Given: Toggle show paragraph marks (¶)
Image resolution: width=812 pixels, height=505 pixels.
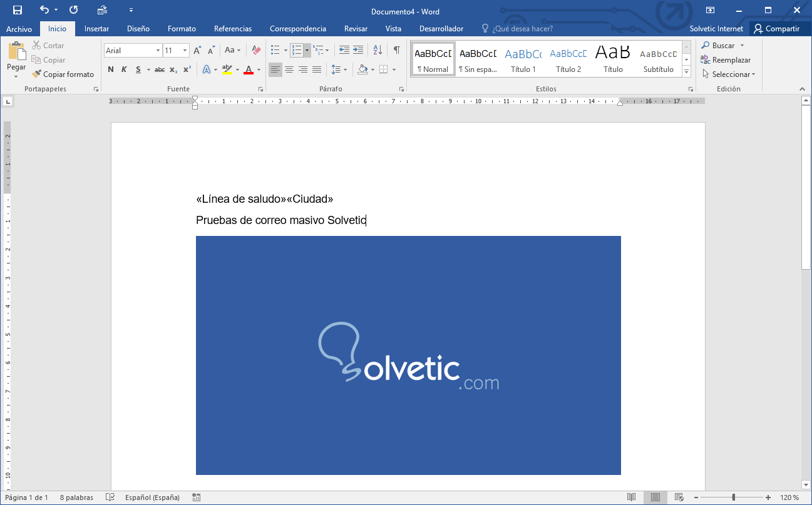Looking at the screenshot, I should coord(397,50).
